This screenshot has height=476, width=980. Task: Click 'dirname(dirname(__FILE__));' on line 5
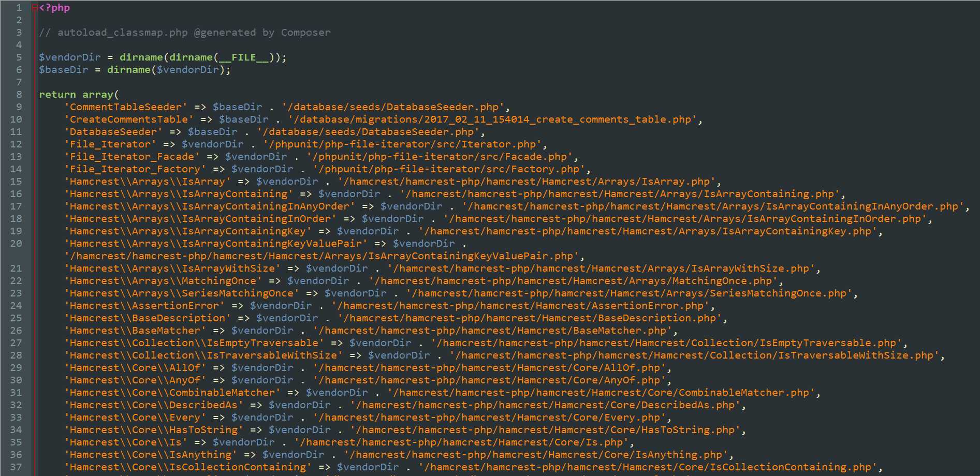(203, 57)
